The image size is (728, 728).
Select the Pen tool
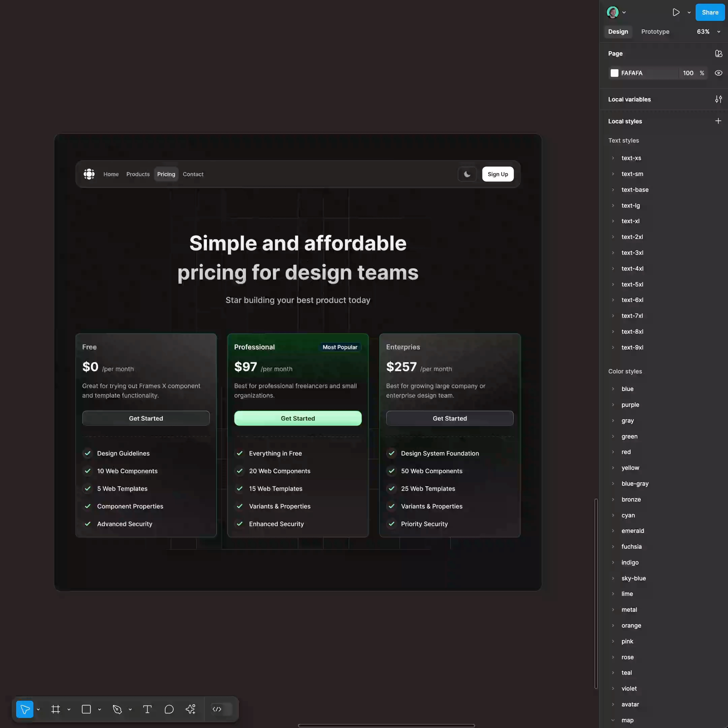117,709
